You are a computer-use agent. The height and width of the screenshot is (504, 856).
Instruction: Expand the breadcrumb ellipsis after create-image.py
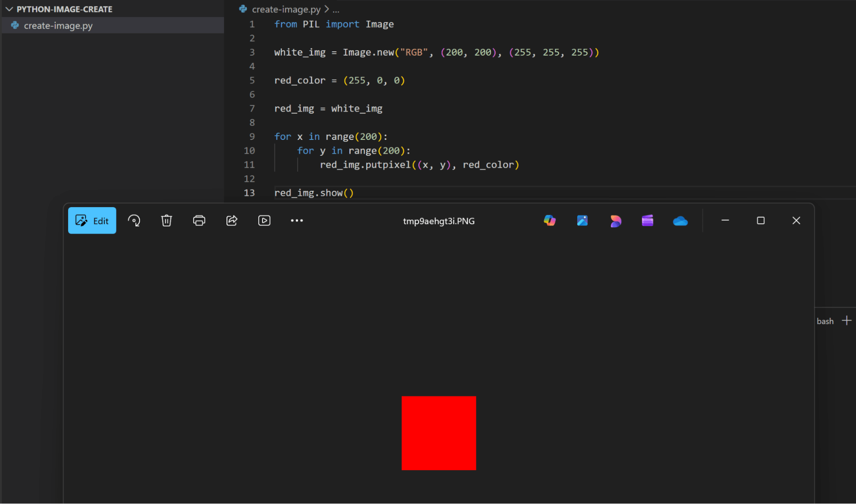point(336,9)
